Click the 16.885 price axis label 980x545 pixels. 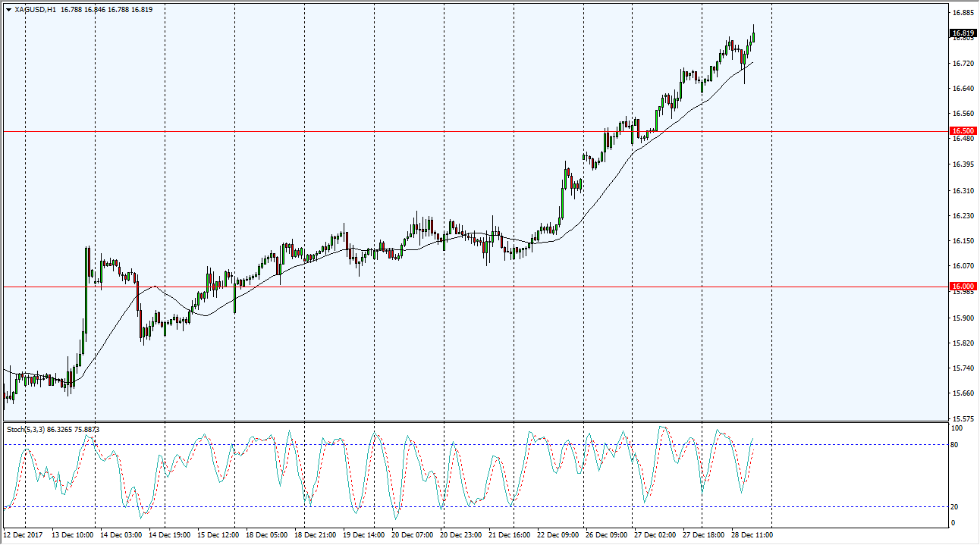coord(963,13)
